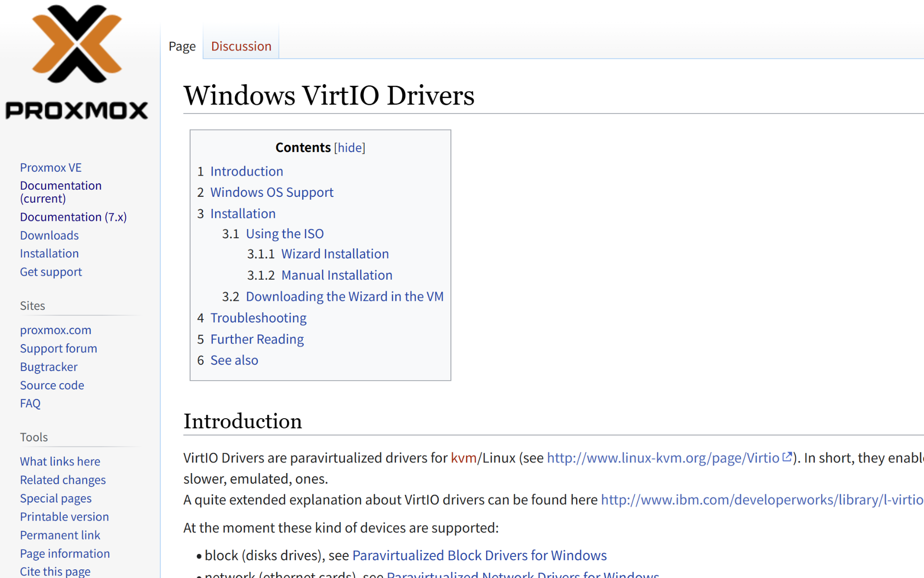Click the Get support sidebar link
The image size is (924, 578).
click(51, 272)
